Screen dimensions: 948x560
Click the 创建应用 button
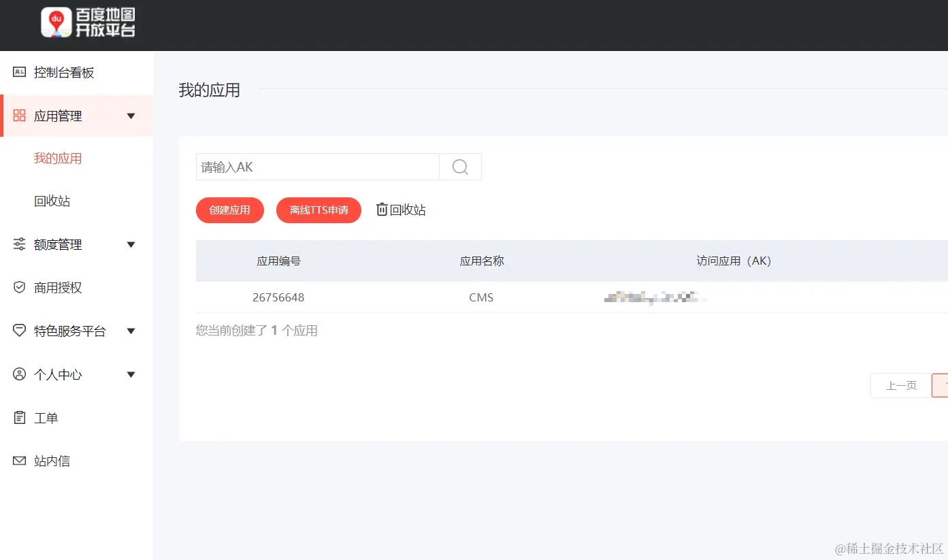point(229,210)
